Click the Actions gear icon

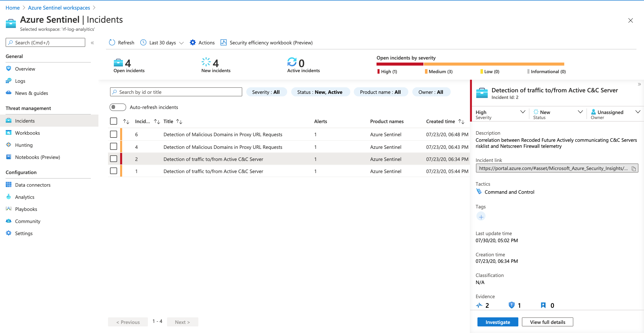pyautogui.click(x=193, y=43)
